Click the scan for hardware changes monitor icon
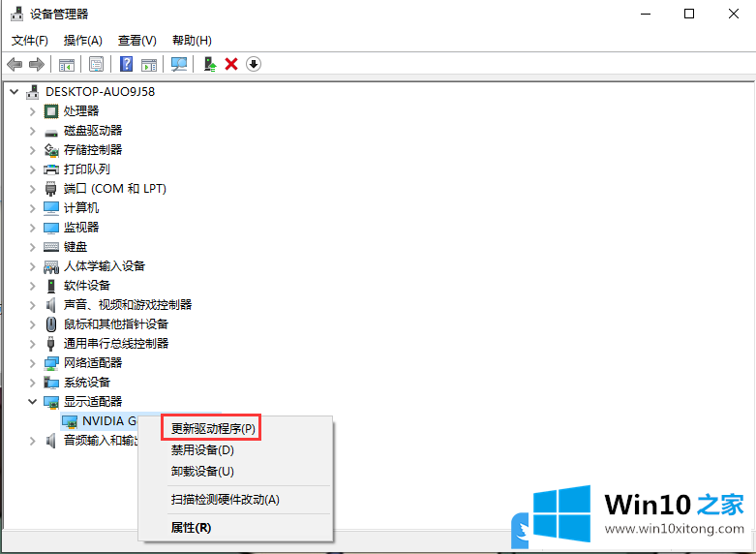This screenshot has width=756, height=554. click(179, 64)
